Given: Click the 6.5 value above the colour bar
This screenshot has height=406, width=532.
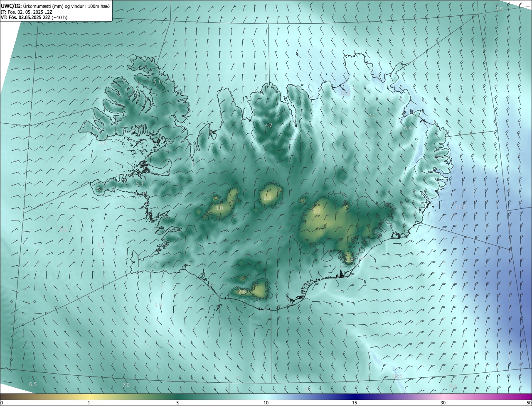Looking at the screenshot, I should coord(33,384).
